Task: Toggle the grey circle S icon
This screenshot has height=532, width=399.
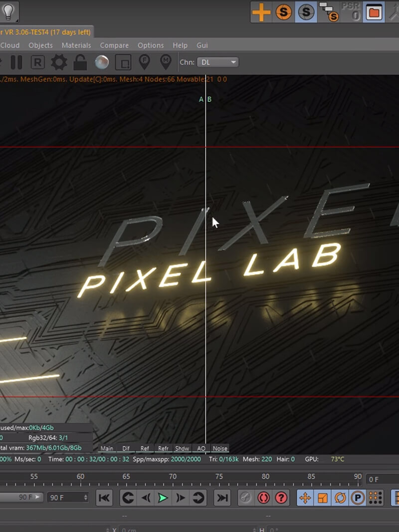Action: (x=306, y=12)
